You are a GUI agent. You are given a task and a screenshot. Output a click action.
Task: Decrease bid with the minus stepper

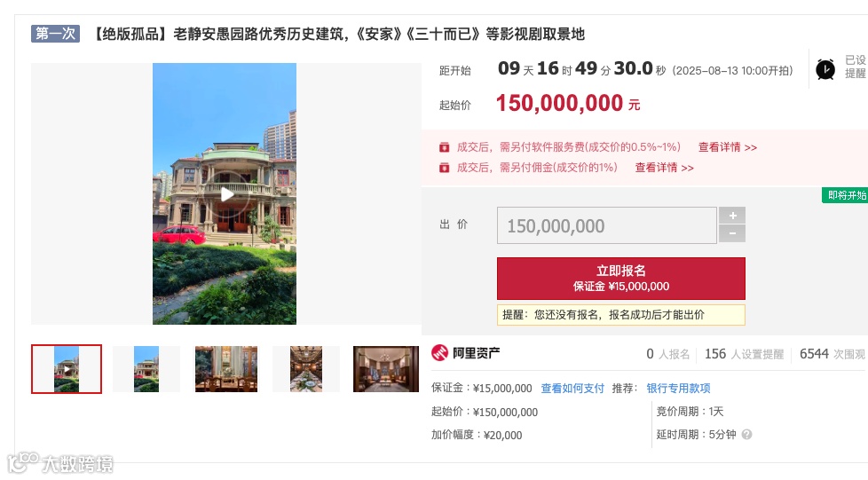pyautogui.click(x=732, y=233)
